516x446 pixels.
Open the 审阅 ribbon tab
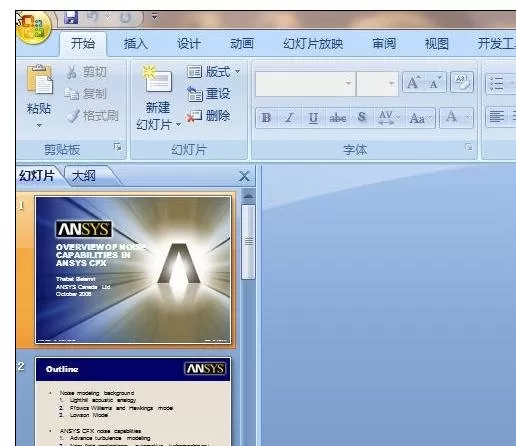[384, 44]
